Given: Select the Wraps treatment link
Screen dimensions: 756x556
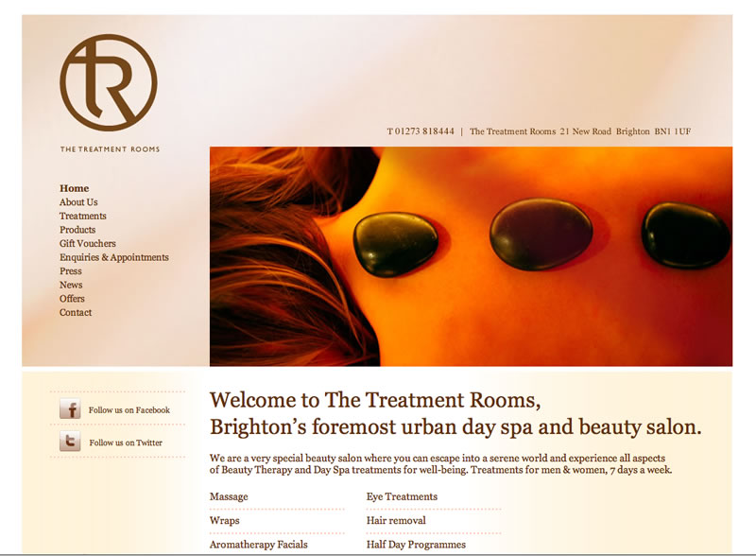Looking at the screenshot, I should pos(225,520).
